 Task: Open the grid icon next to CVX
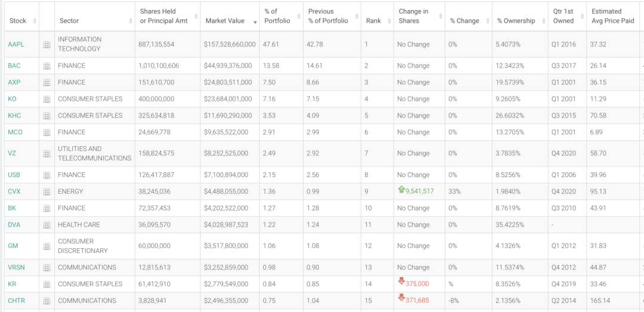click(47, 191)
